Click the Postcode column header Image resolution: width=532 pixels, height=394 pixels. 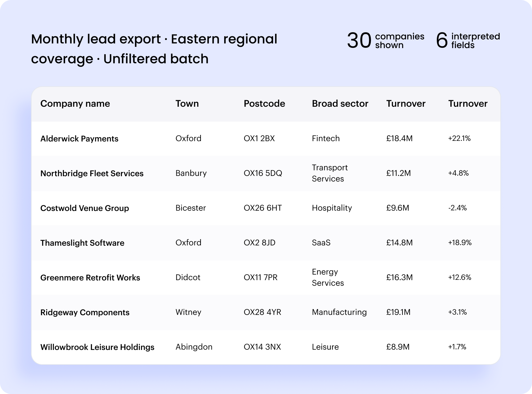264,104
